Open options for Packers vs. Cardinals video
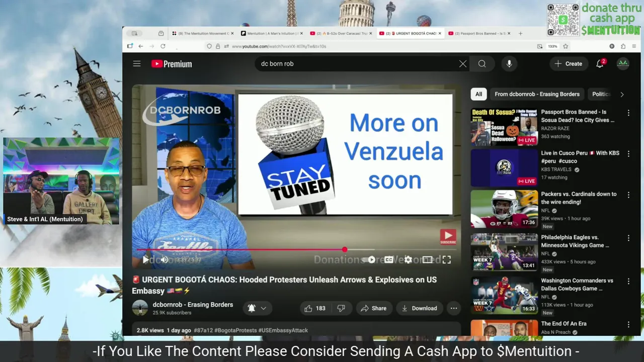Screen dimensions: 644x362 pos(628,195)
